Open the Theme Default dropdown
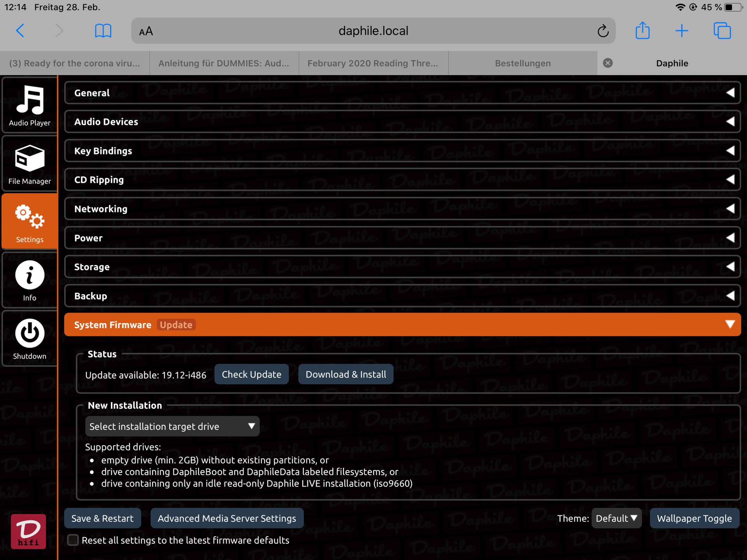The image size is (747, 560). pyautogui.click(x=617, y=518)
